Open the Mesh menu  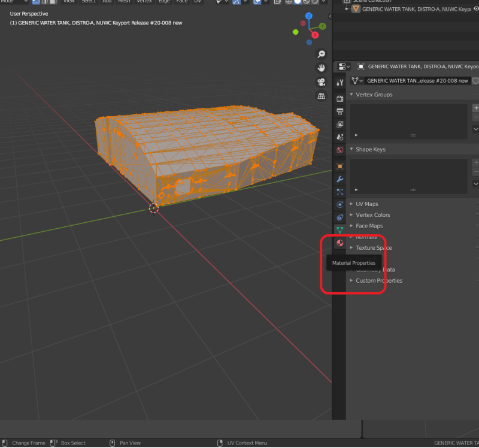click(x=124, y=2)
